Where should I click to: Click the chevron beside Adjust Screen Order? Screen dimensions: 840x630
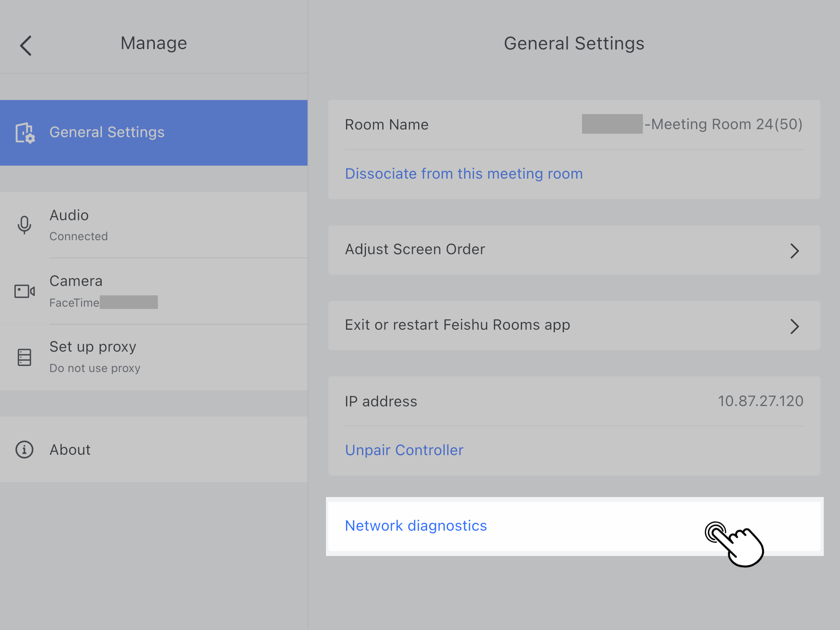coord(795,250)
